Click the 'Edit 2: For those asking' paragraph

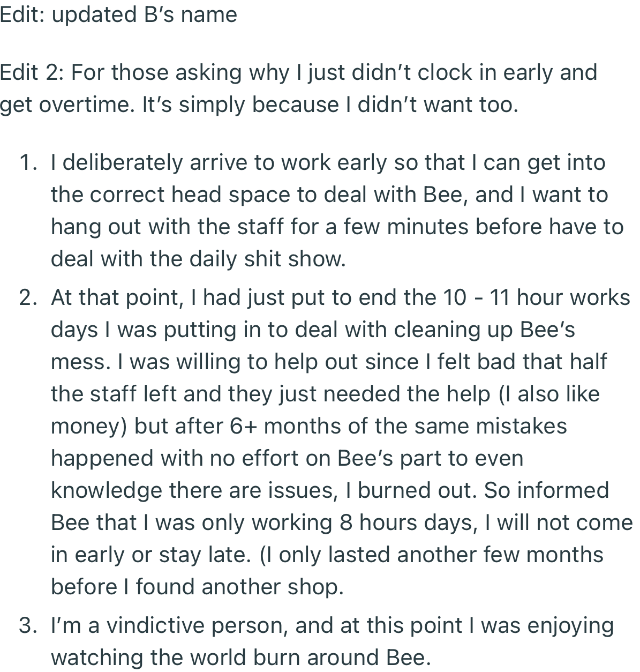coord(298,88)
